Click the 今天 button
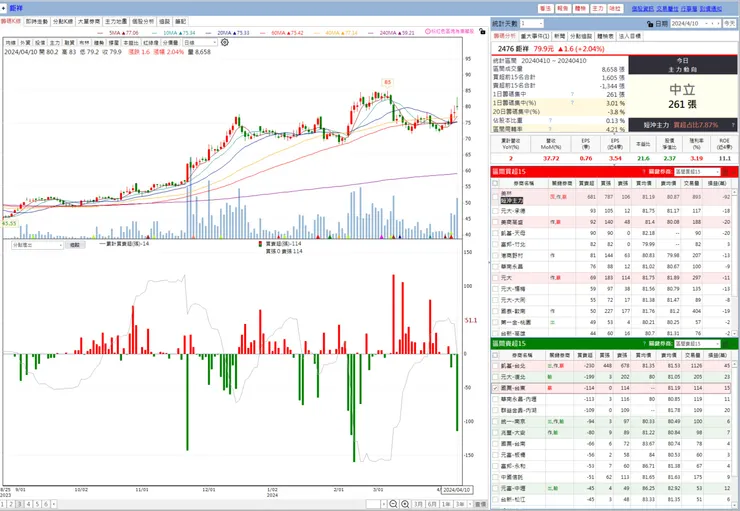The height and width of the screenshot is (511, 740). (x=729, y=24)
